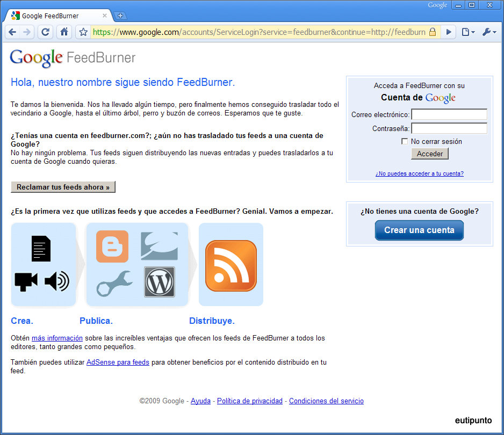
Task: Click the video camera icon
Action: 26,281
